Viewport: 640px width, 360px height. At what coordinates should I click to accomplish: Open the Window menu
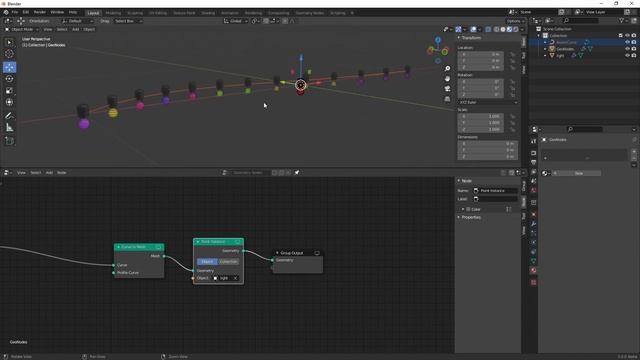(57, 12)
